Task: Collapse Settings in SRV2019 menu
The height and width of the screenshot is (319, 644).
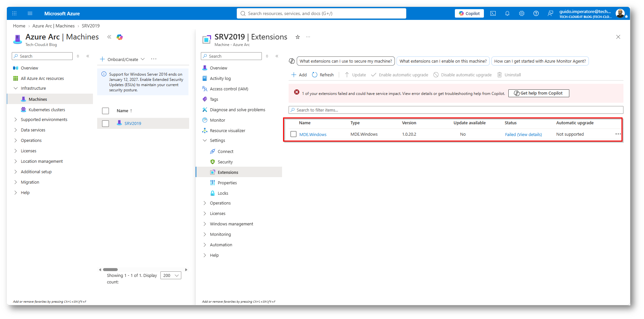Action: click(205, 140)
